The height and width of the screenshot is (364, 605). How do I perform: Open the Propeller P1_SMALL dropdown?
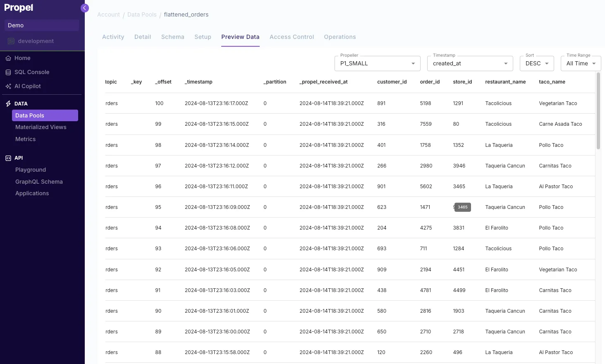coord(378,64)
